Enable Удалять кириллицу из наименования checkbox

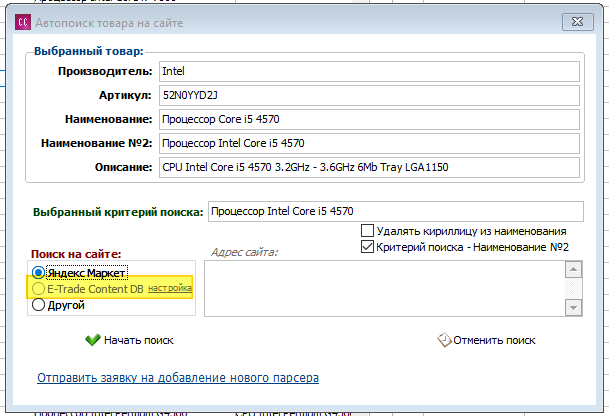(367, 231)
